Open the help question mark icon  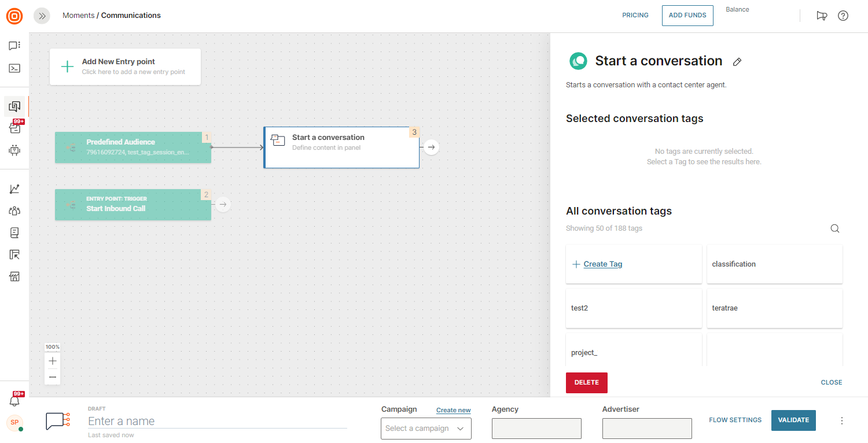tap(843, 16)
